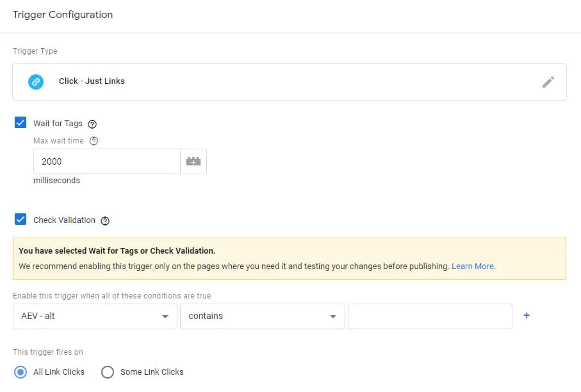The height and width of the screenshot is (392, 581).
Task: Click the Click - Just Links trigger type box
Action: click(x=288, y=81)
